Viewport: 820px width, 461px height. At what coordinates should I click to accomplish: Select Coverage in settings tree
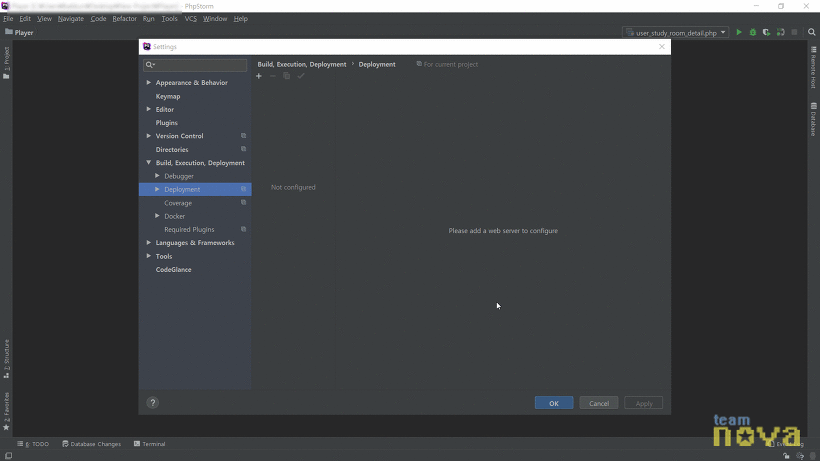[178, 203]
